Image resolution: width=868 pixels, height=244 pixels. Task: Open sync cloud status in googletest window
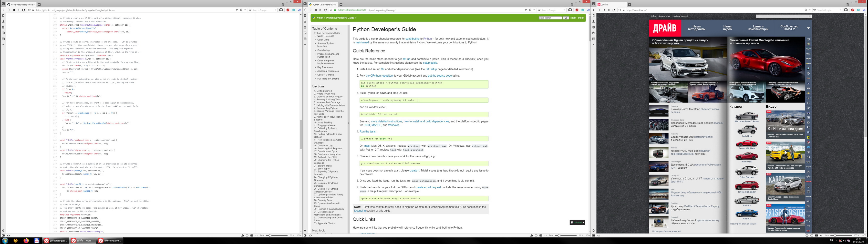click(x=9, y=235)
